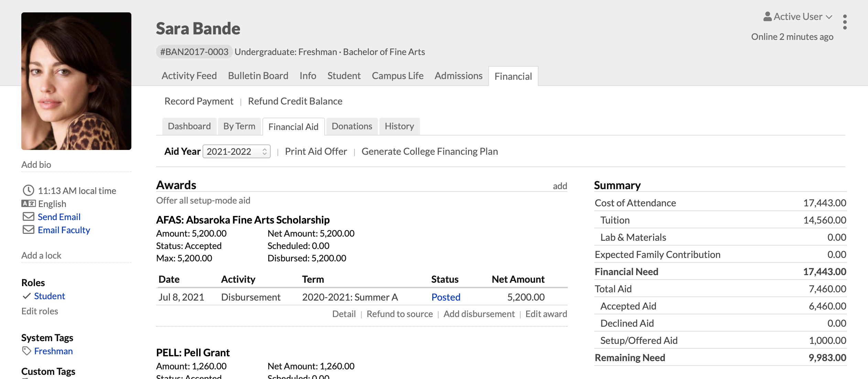Click the tag icon next to Freshman
The height and width of the screenshot is (379, 868).
tap(26, 351)
